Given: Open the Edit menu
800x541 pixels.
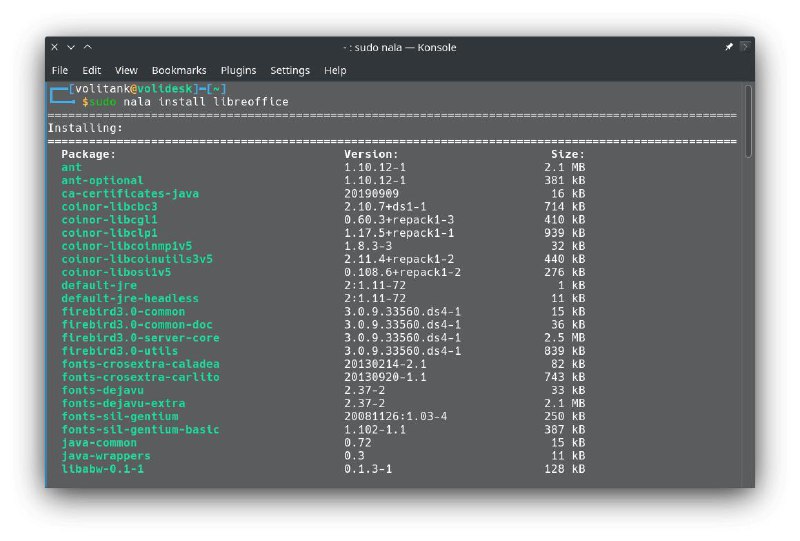Looking at the screenshot, I should 92,70.
